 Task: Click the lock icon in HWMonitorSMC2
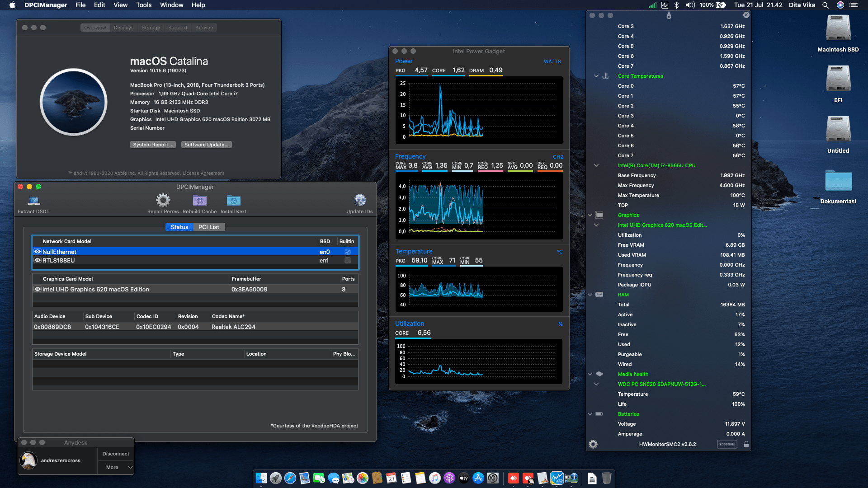pos(746,444)
